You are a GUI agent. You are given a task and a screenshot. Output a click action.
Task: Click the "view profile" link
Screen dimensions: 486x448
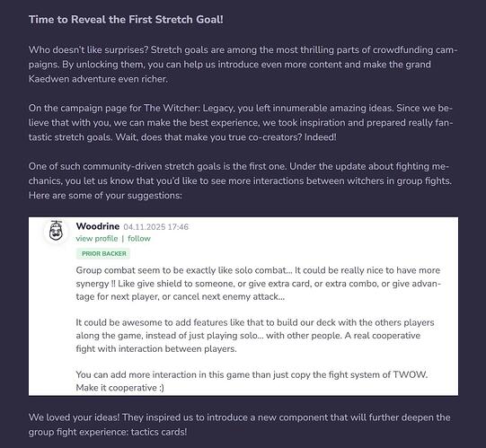(97, 239)
